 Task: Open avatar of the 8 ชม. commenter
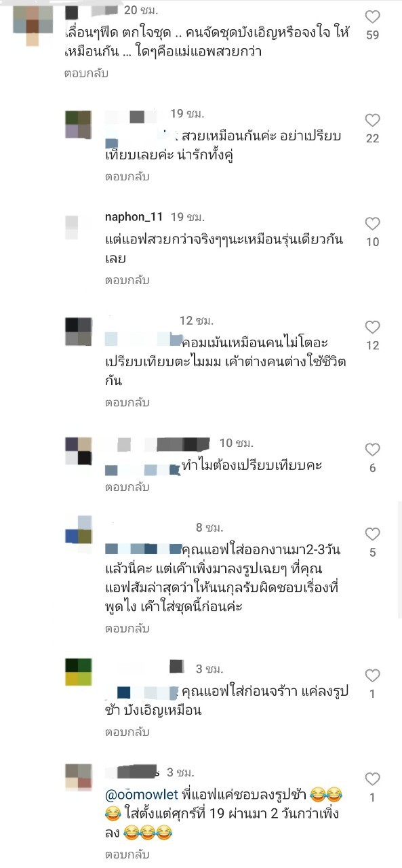pos(78,529)
